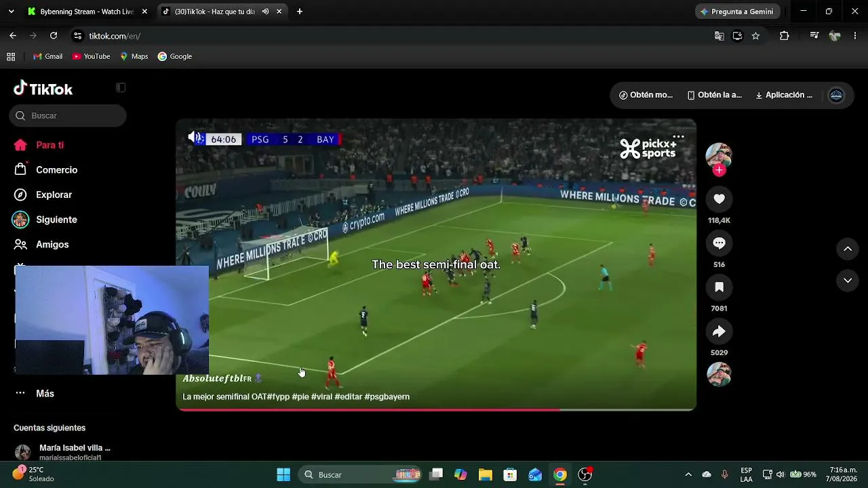Open the Chrome extensions menu
Viewport: 868px width, 488px height.
[785, 36]
